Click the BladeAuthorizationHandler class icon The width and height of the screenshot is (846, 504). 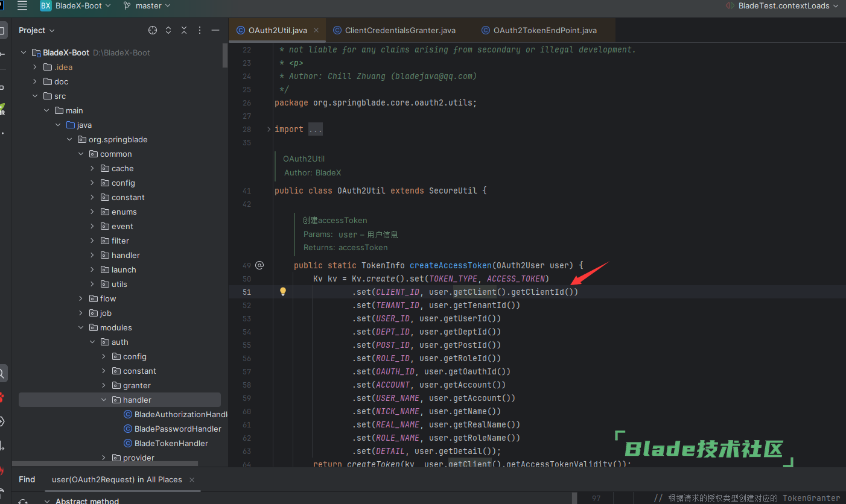pyautogui.click(x=128, y=414)
